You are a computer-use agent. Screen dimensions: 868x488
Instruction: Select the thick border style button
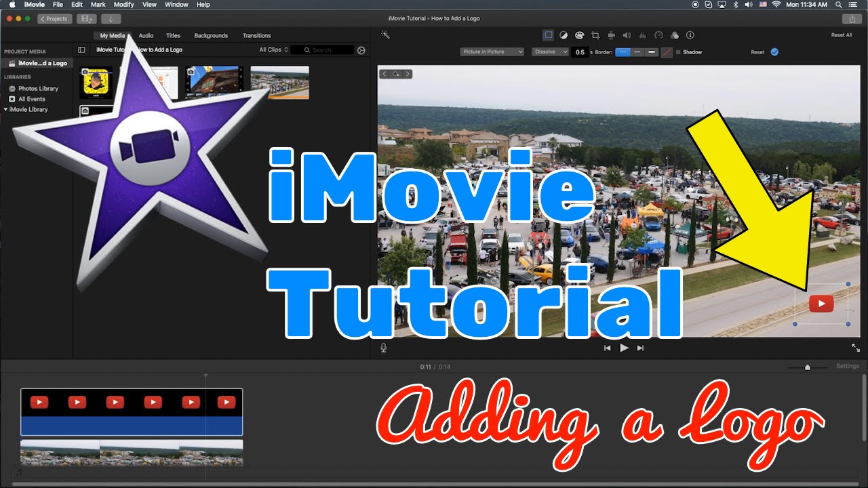pyautogui.click(x=652, y=52)
